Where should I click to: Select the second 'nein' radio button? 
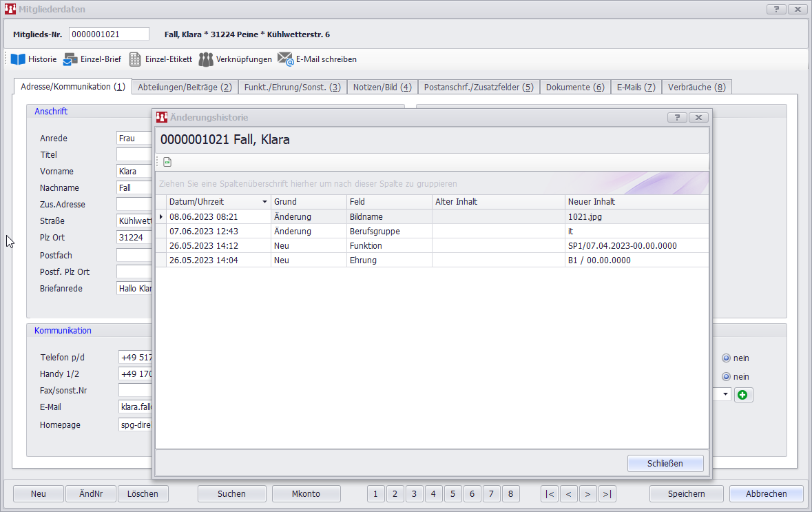pyautogui.click(x=726, y=377)
